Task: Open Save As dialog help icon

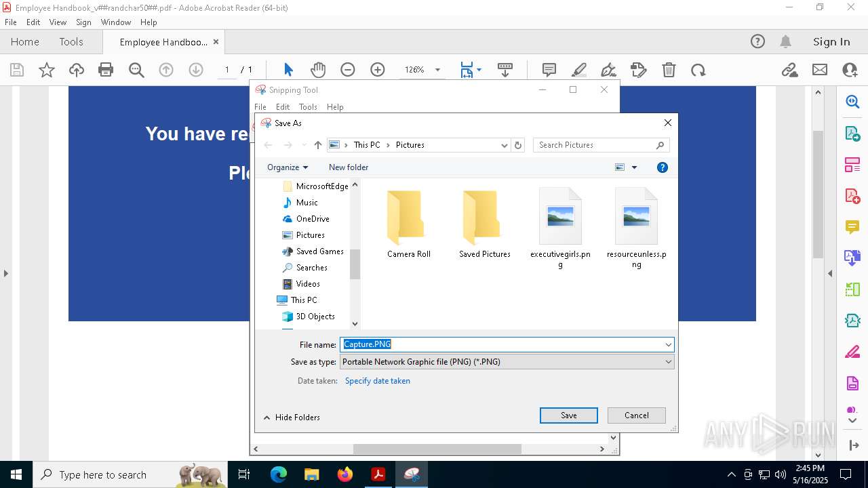Action: [x=663, y=167]
